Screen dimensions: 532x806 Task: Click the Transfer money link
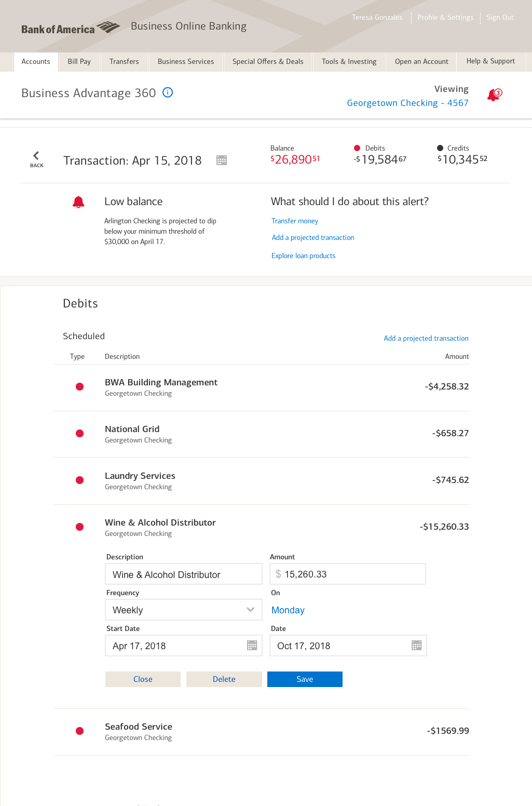tap(295, 221)
